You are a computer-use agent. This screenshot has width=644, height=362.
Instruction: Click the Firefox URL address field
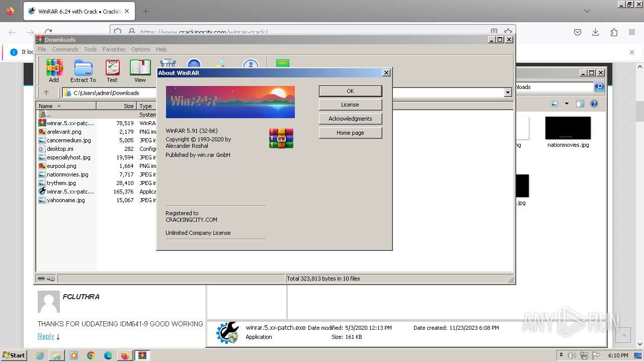[x=312, y=32]
